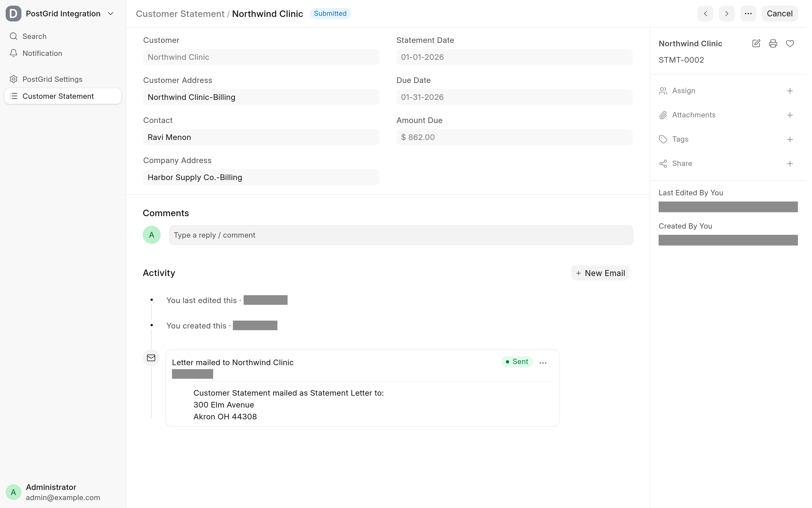Go to PostGrid Settings
The height and width of the screenshot is (508, 812).
click(63, 79)
